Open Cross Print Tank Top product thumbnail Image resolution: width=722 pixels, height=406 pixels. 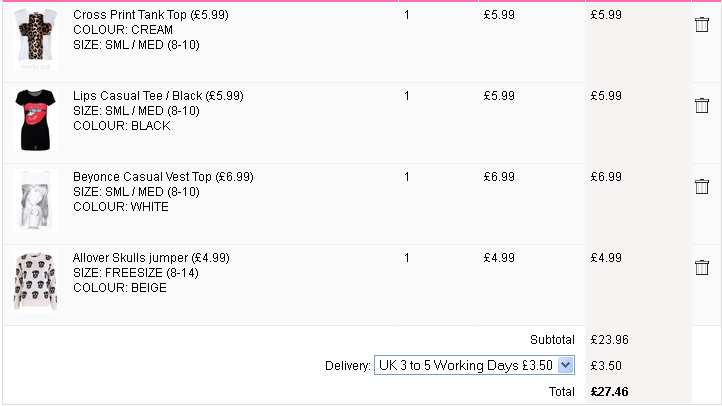click(35, 39)
